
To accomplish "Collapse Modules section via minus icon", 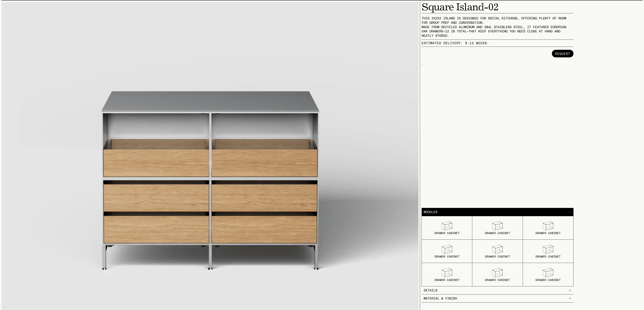I will click(x=570, y=212).
